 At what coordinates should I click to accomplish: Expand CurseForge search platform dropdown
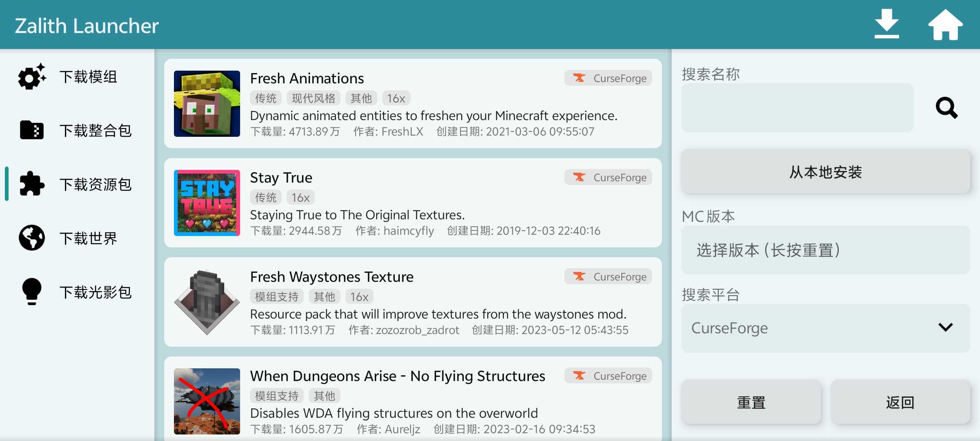pyautogui.click(x=826, y=328)
